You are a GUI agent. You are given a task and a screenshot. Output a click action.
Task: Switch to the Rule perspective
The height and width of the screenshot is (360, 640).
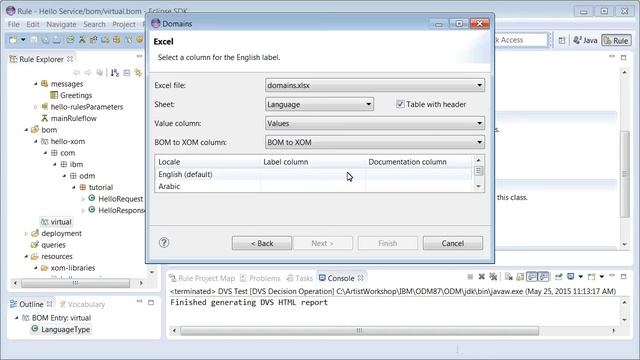[x=616, y=40]
